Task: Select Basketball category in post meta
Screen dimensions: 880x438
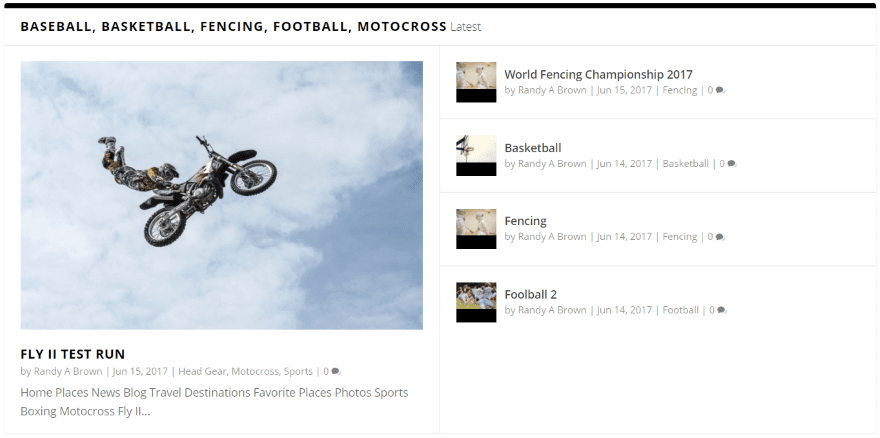Action: pos(685,164)
